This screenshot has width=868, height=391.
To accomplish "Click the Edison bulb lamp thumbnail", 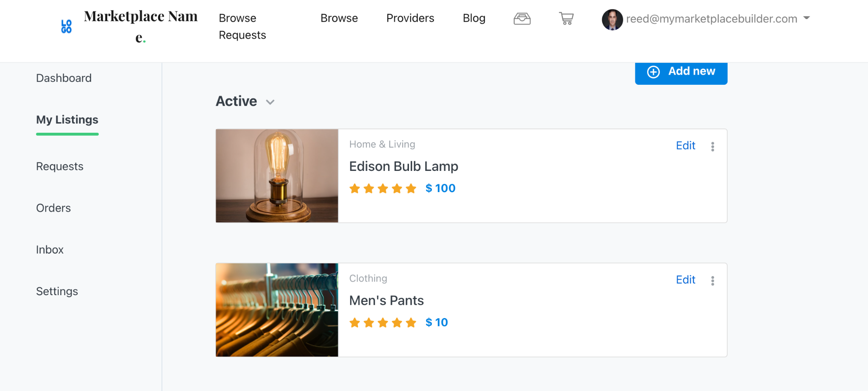I will [277, 176].
